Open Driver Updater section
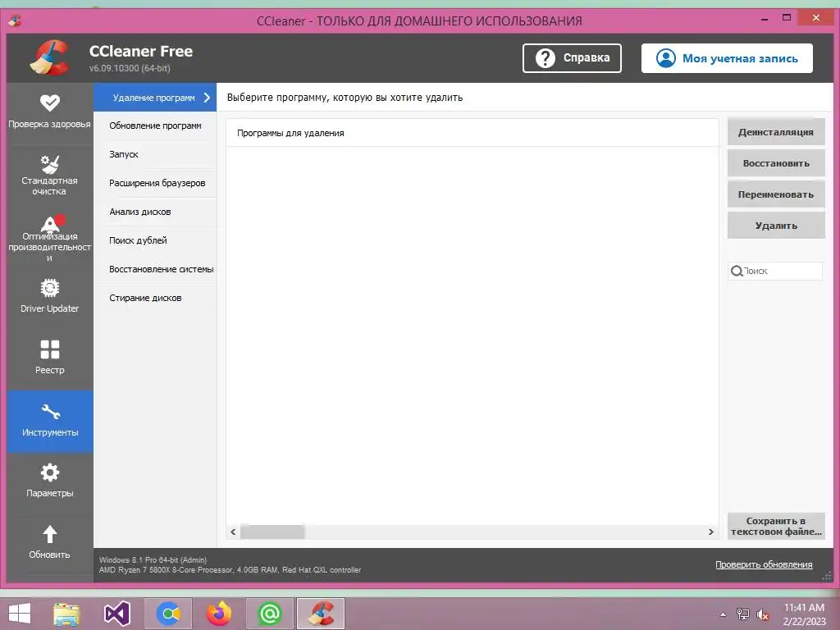 click(x=50, y=297)
